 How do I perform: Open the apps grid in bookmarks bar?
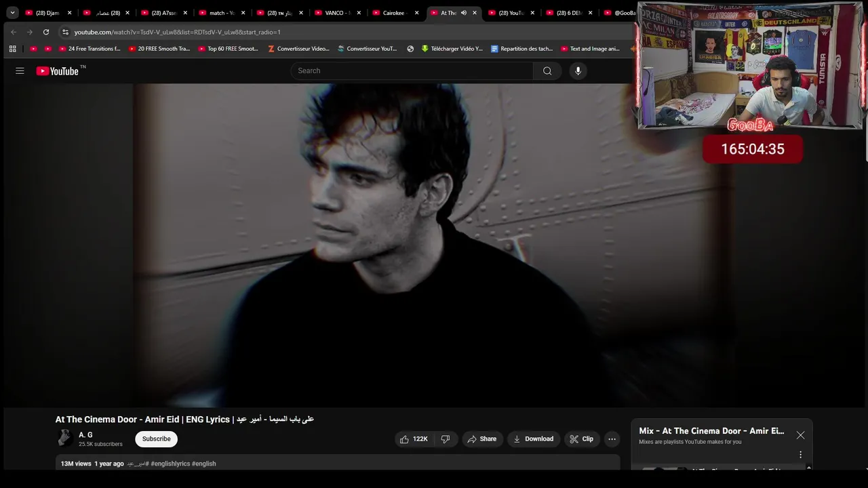coord(12,49)
